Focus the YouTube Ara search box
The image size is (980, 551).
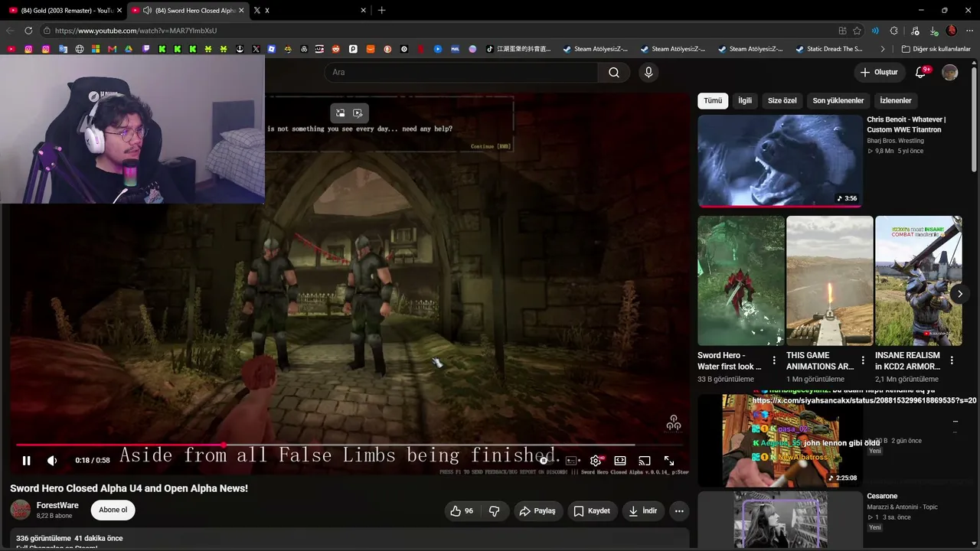coord(461,72)
